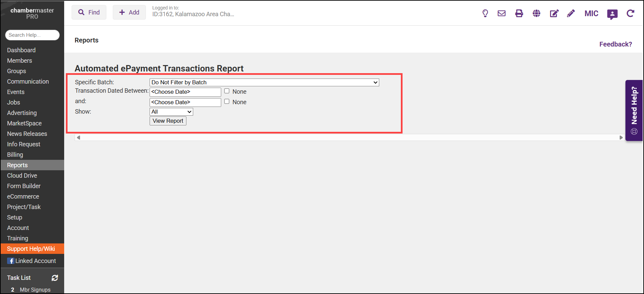Click the printer icon in the header

click(519, 13)
